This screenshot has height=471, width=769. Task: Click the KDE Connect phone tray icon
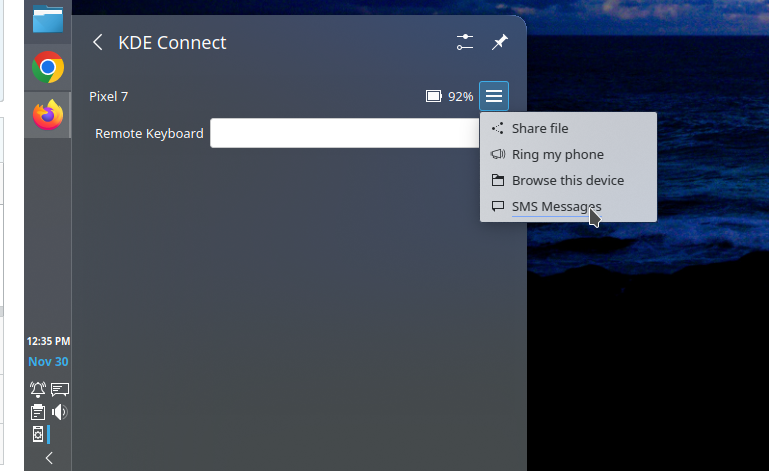[38, 435]
